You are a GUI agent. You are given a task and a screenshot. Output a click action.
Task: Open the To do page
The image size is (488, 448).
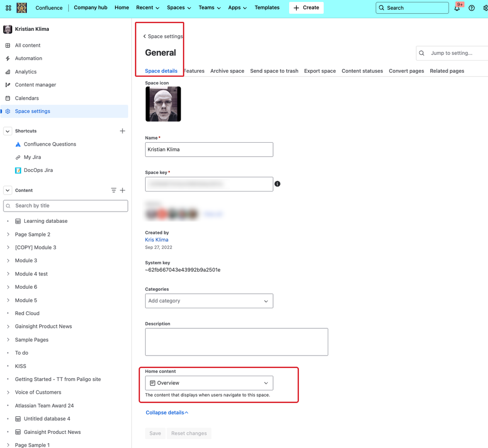21,353
